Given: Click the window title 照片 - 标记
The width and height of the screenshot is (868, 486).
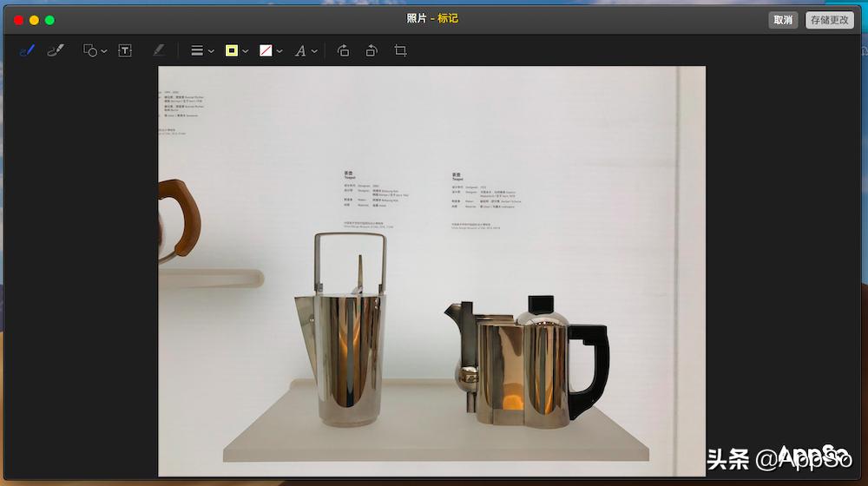Looking at the screenshot, I should [432, 19].
